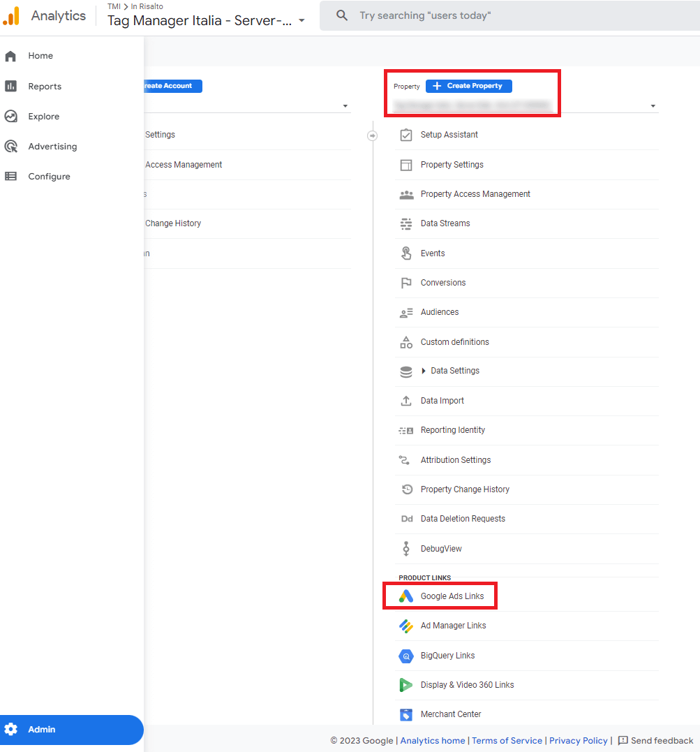This screenshot has width=700, height=752.
Task: Click the Display & Video 360 icon
Action: (405, 685)
